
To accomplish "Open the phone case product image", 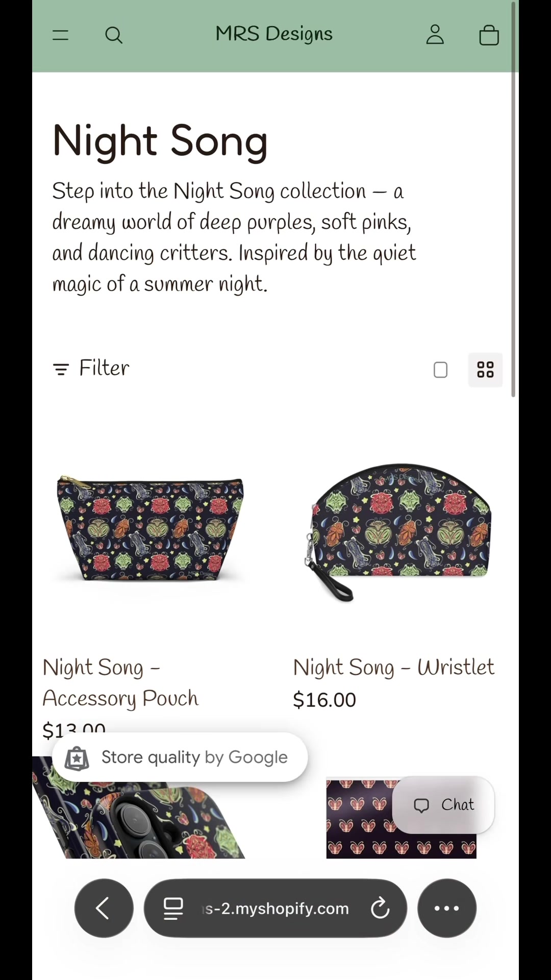I will (139, 807).
